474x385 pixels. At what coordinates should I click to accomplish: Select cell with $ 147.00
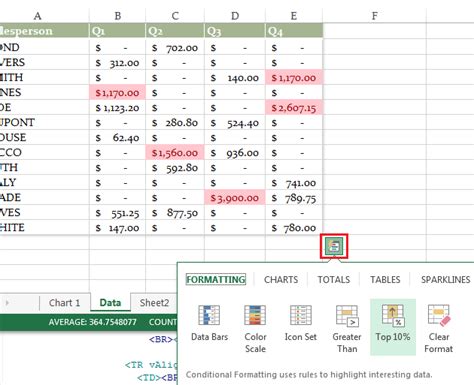click(x=117, y=228)
